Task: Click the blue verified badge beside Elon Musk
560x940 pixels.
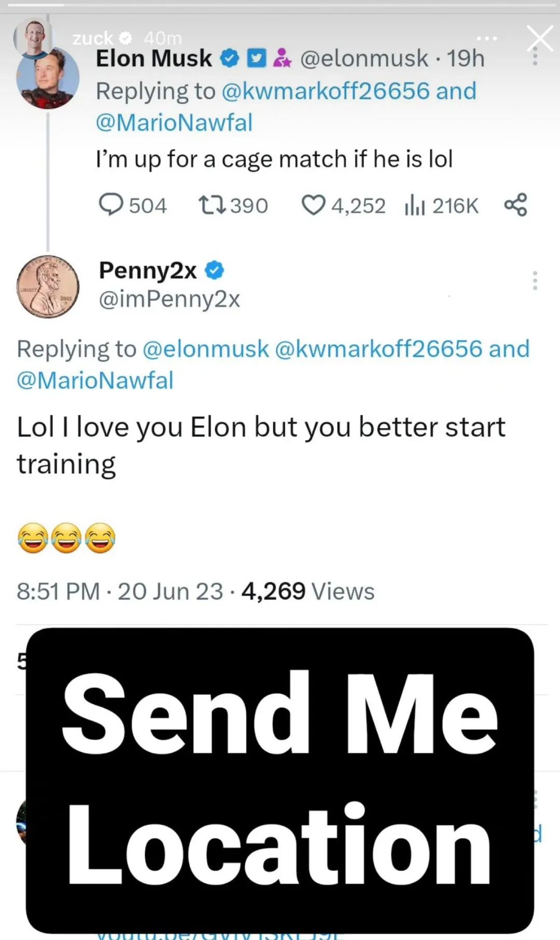Action: (230, 58)
